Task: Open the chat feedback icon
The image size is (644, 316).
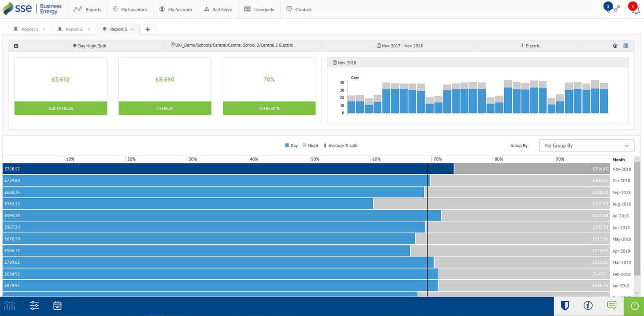Action: click(612, 305)
